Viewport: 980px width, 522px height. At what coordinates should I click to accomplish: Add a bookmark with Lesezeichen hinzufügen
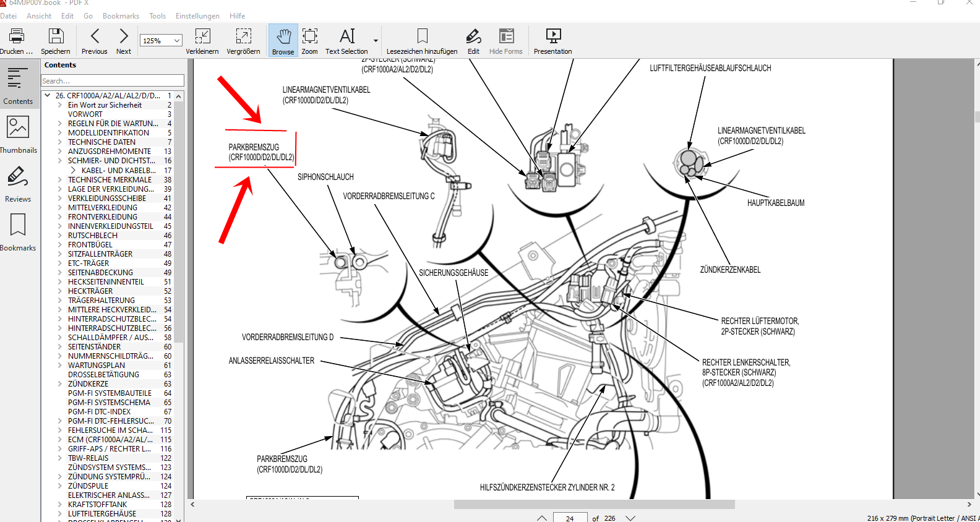point(422,36)
